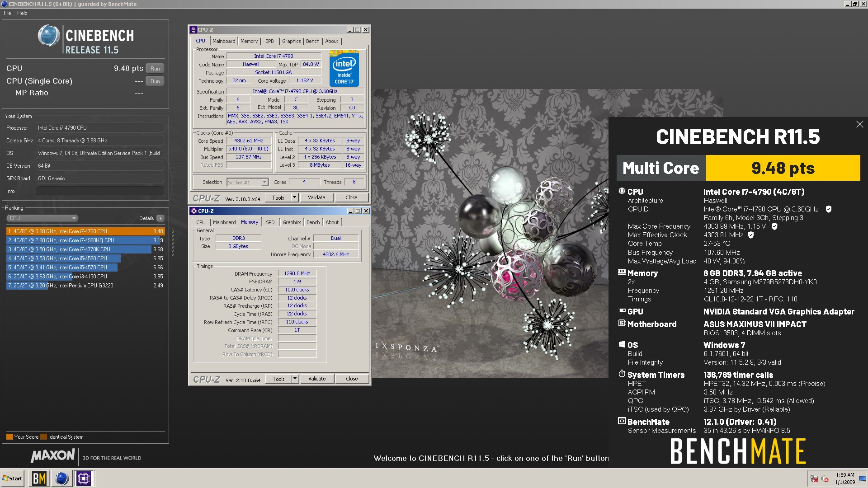
Task: Click the CPU chip icon in BenchMate panel
Action: (x=622, y=191)
